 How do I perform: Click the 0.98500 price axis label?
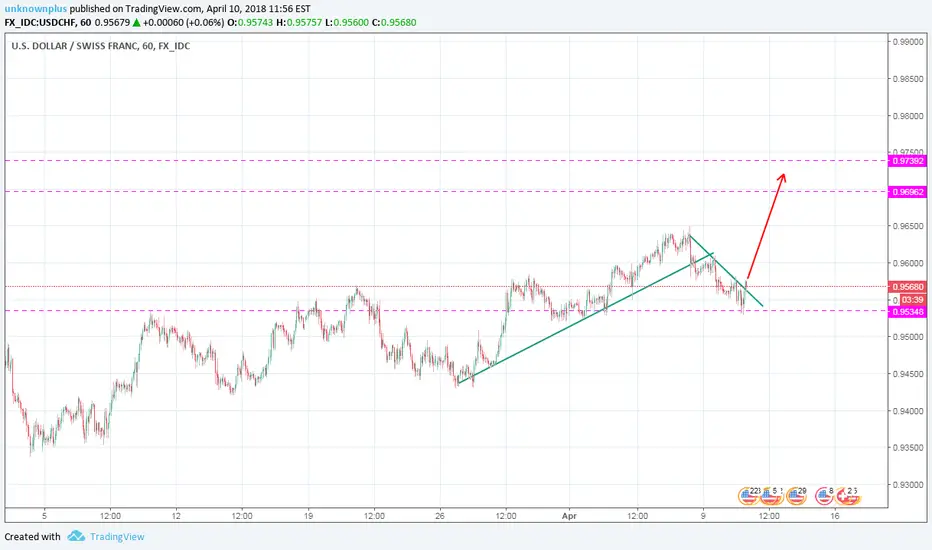(908, 78)
